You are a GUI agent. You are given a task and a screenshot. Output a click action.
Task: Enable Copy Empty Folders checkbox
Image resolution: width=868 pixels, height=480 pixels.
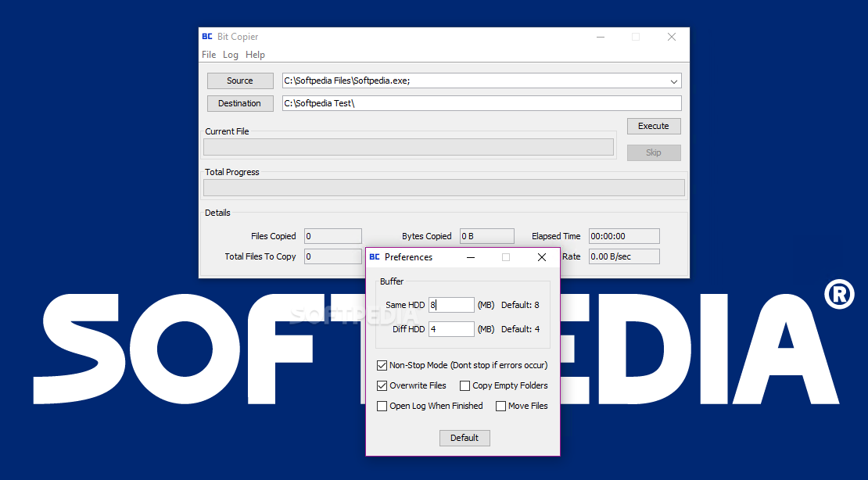point(465,386)
